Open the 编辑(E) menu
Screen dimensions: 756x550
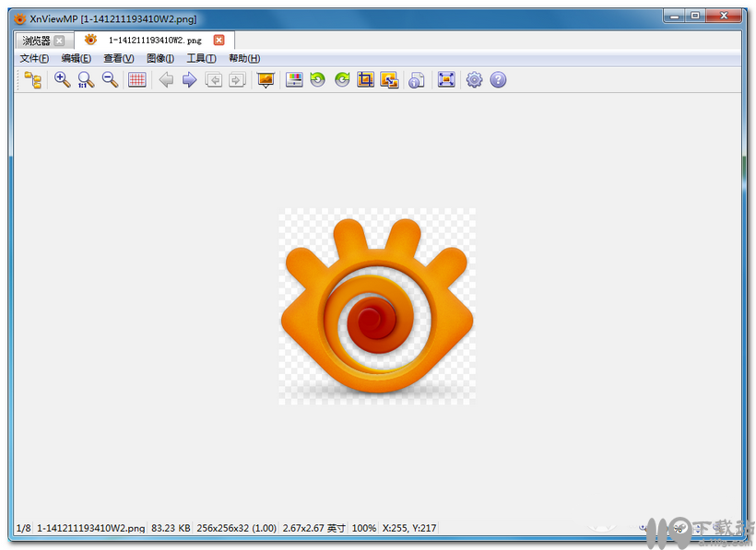(77, 58)
